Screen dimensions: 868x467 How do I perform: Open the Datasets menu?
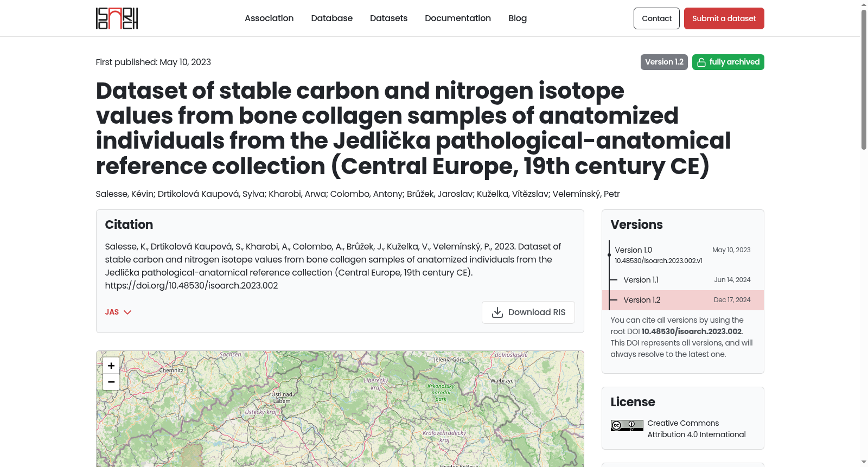pos(388,18)
